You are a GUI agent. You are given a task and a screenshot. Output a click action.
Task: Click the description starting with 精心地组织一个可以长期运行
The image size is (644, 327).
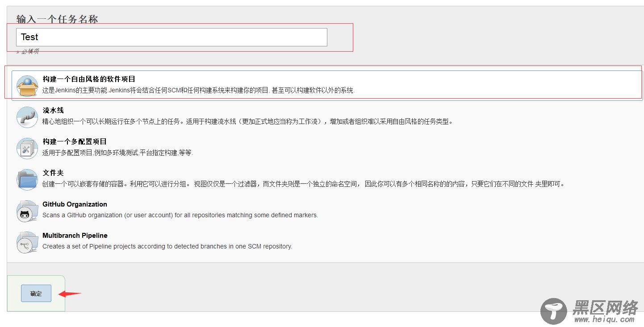click(x=247, y=121)
